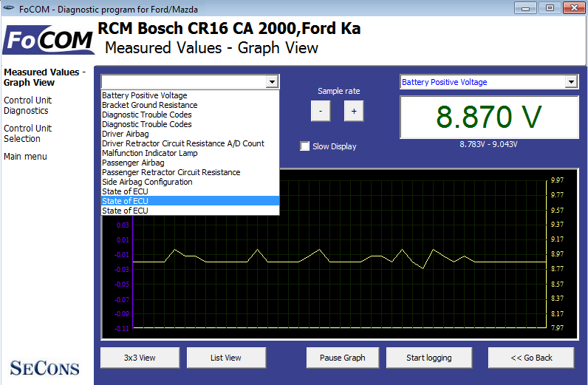The width and height of the screenshot is (588, 385).
Task: Click the FoCOM title bar app icon
Action: [x=10, y=8]
